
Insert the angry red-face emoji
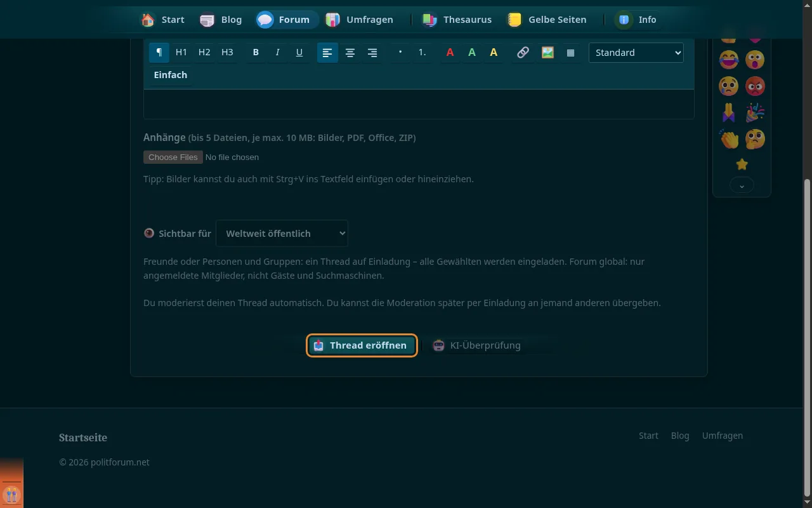[x=755, y=86]
